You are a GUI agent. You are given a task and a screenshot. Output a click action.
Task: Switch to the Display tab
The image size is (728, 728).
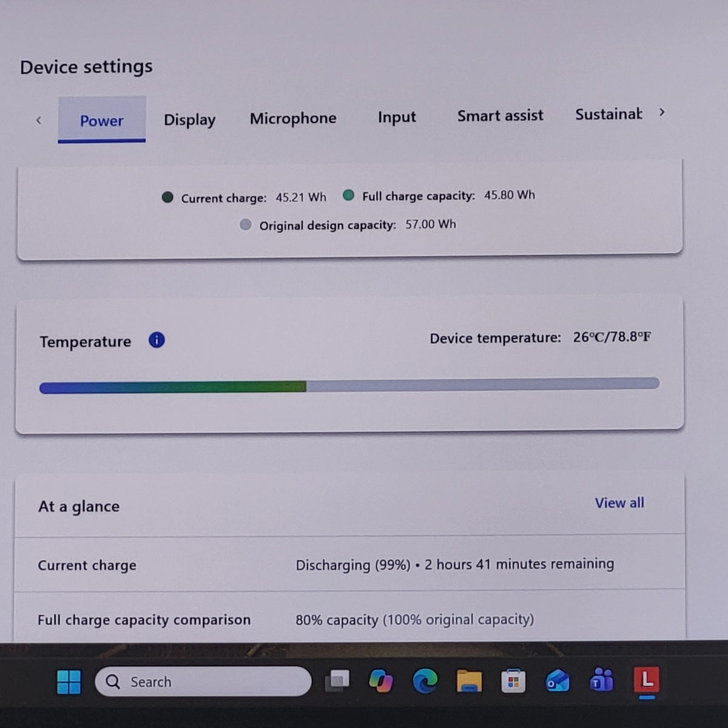[x=189, y=120]
